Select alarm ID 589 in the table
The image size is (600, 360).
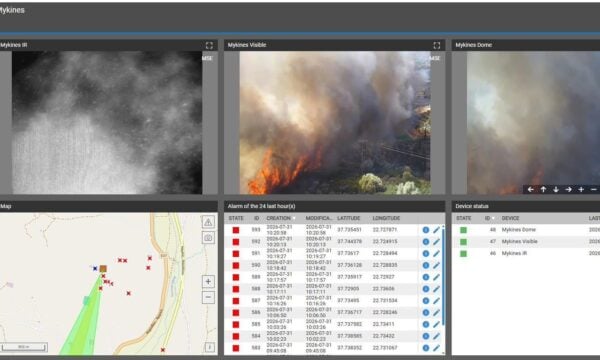click(x=256, y=277)
